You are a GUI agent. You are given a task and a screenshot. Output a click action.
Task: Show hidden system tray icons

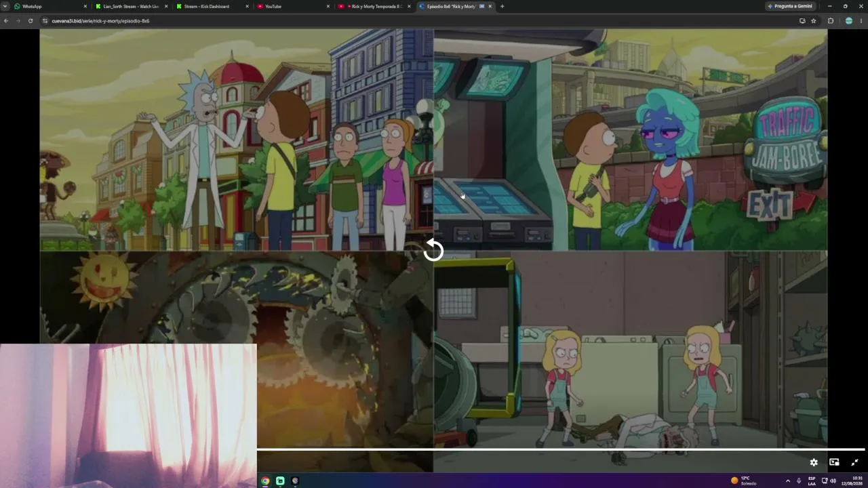787,481
